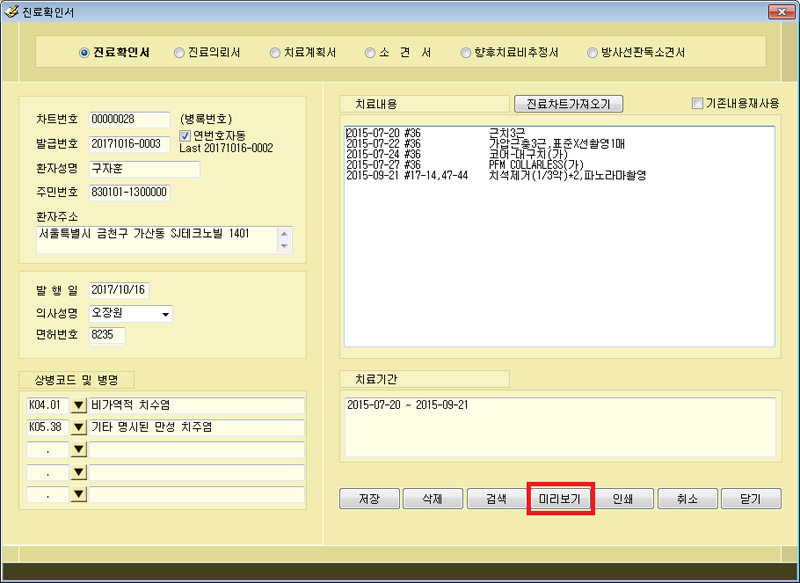800x583 pixels.
Task: Open 미리보기 print preview
Action: (x=560, y=498)
